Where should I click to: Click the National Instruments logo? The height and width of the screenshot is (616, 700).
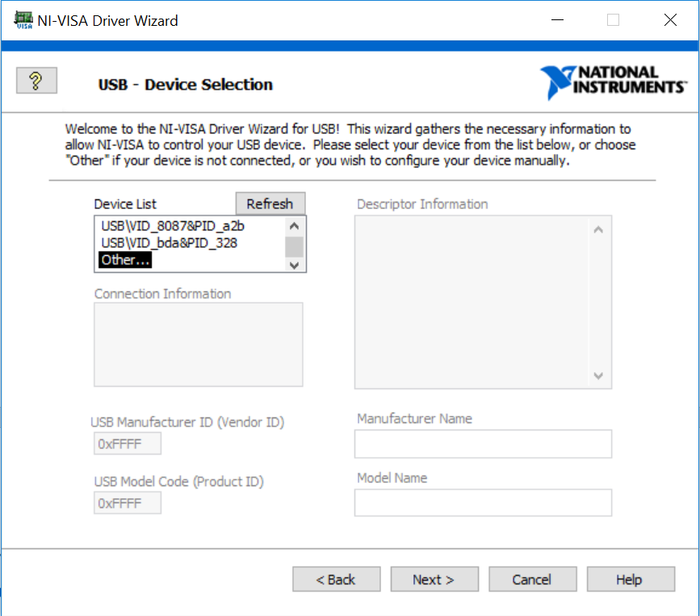pos(614,82)
